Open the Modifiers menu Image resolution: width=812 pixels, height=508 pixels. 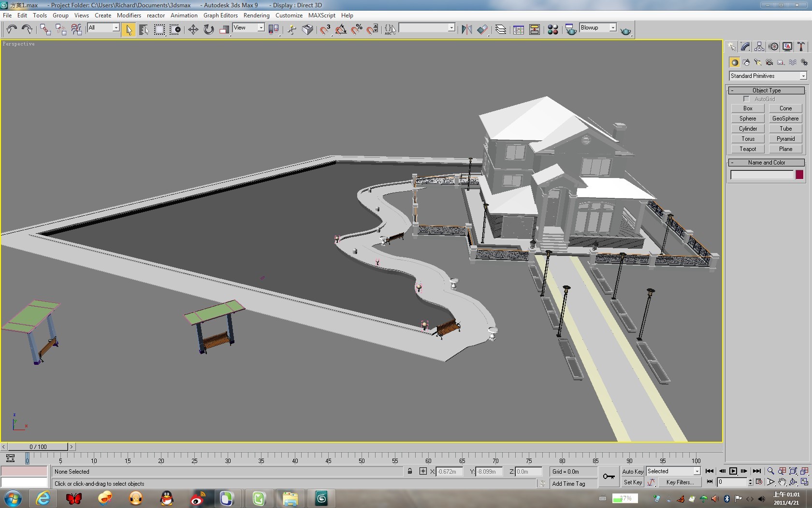(129, 15)
